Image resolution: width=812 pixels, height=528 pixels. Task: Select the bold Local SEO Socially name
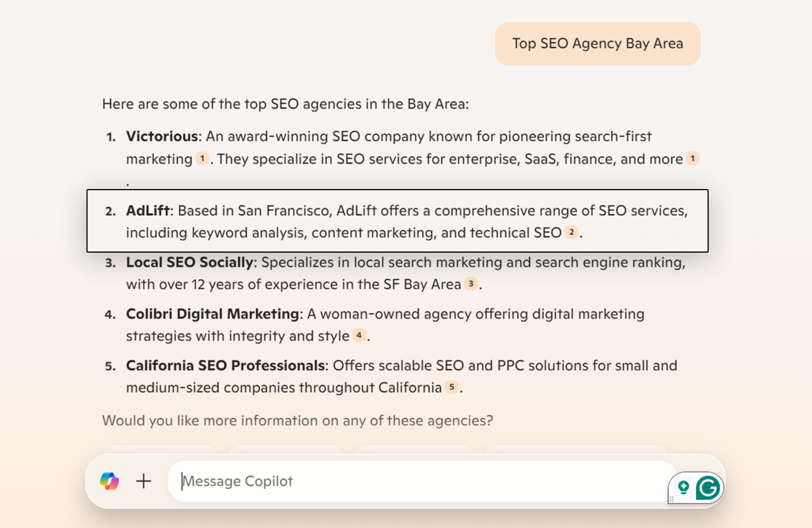coord(190,262)
